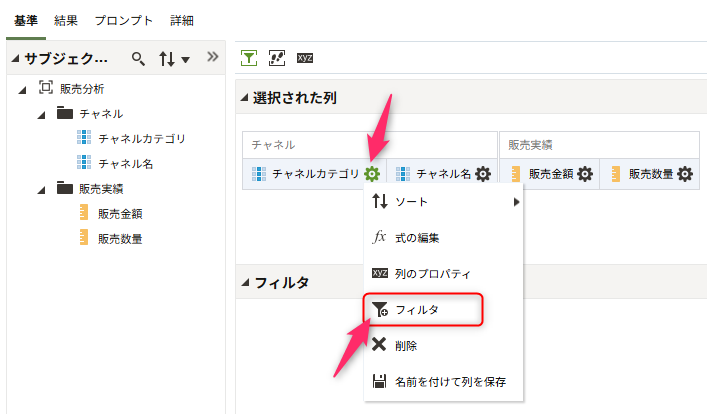The image size is (707, 414).
Task: Collapse the サブジェク... pane header triangle
Action: click(x=15, y=58)
